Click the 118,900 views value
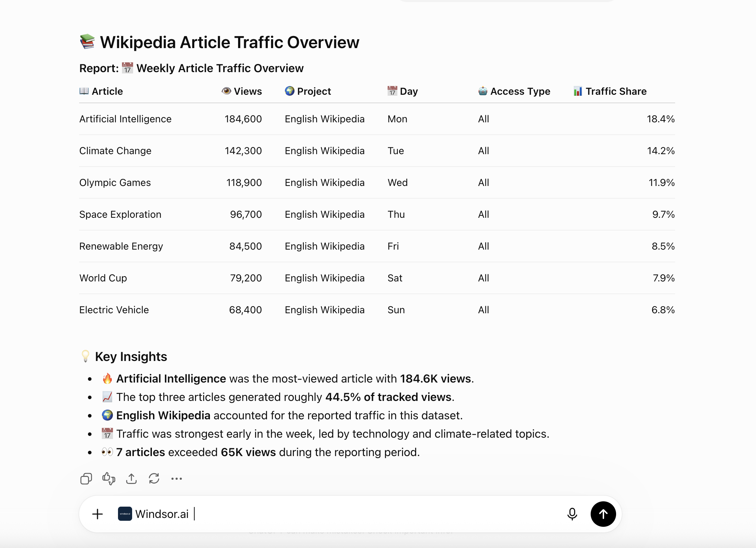756x548 pixels. [244, 183]
